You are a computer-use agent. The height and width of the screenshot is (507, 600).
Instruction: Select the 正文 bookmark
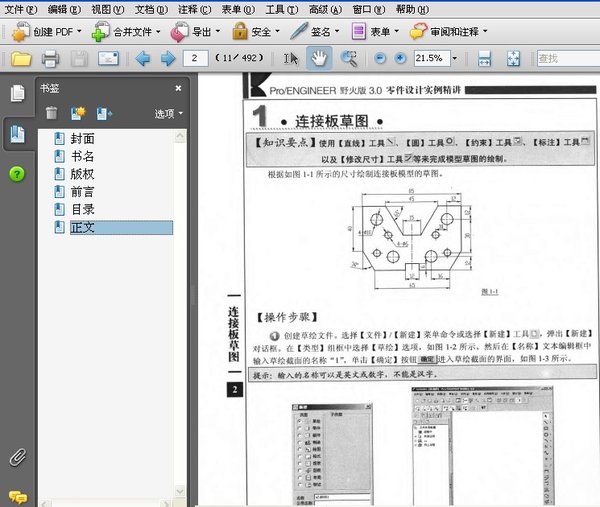[x=83, y=227]
